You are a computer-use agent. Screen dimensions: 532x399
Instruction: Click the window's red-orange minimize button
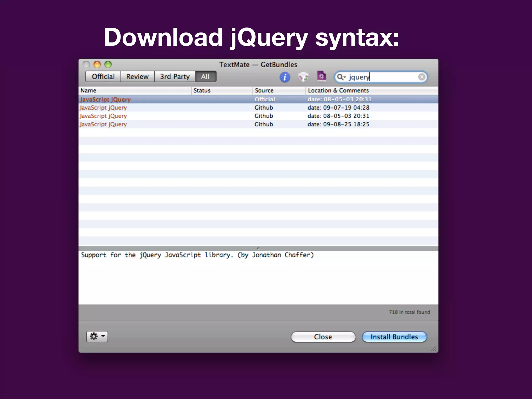(x=97, y=64)
